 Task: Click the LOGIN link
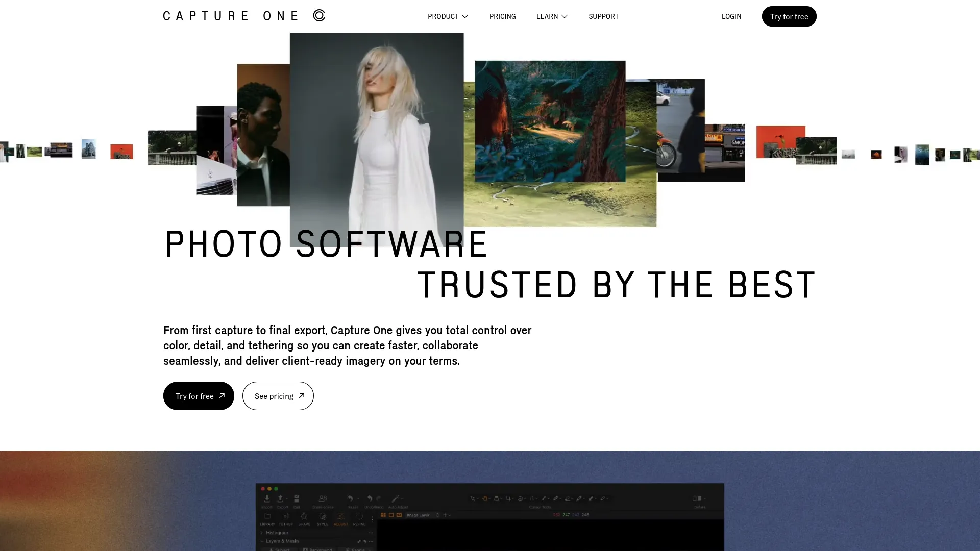tap(731, 16)
